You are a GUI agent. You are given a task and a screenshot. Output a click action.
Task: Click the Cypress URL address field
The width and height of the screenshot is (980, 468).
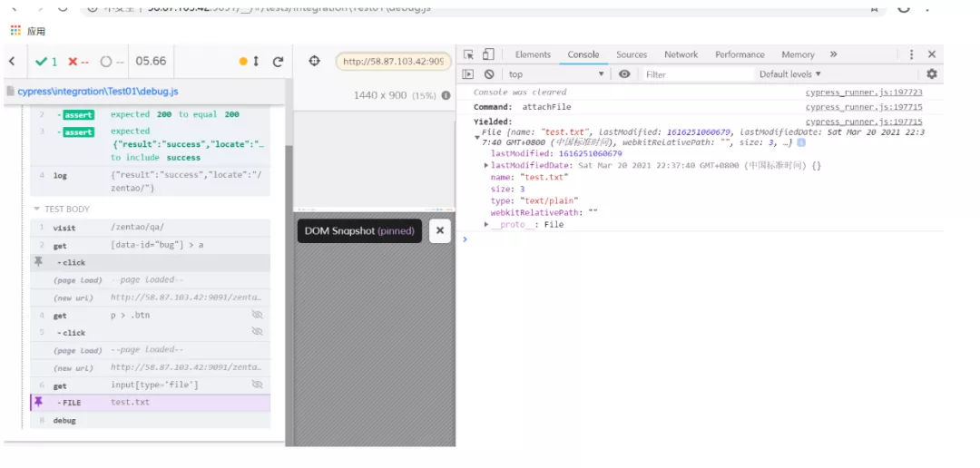(x=393, y=62)
